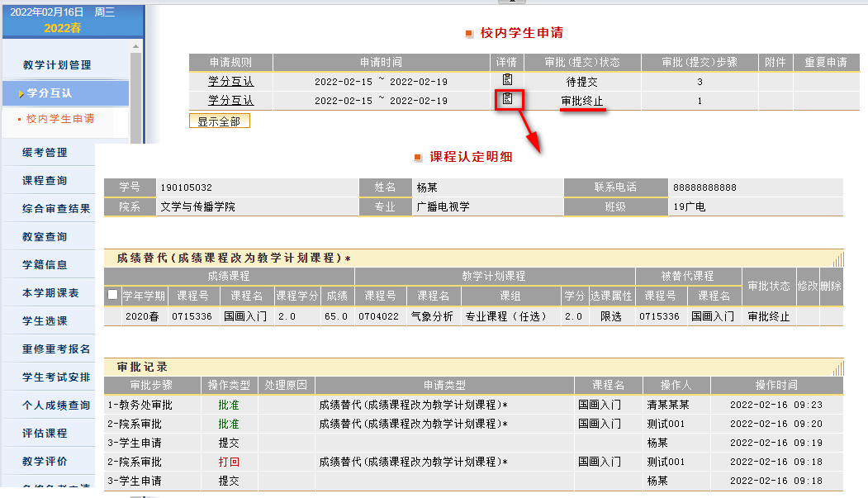Expand 学分互认 menu via yellow arrow
Screen dimensions: 868x498
pos(21,94)
